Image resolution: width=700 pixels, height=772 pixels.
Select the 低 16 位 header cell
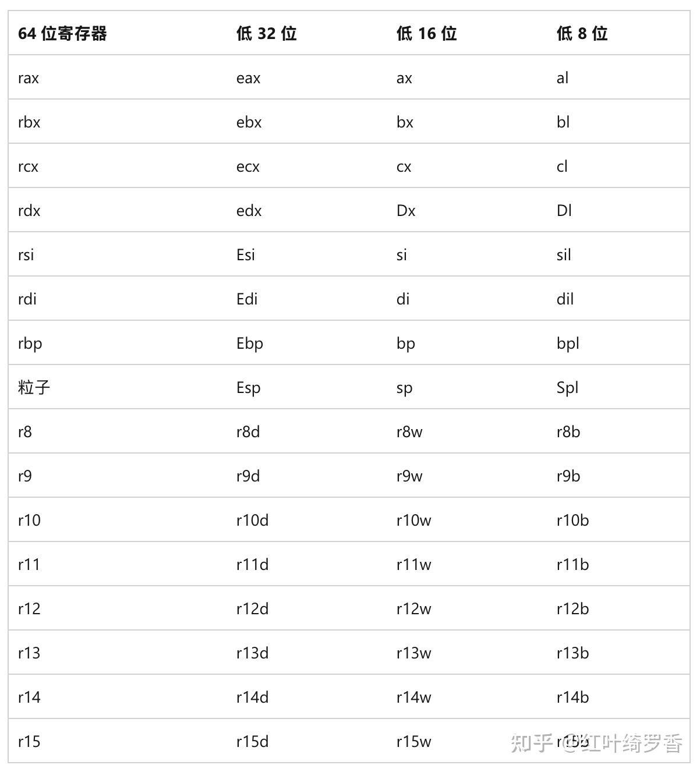426,34
